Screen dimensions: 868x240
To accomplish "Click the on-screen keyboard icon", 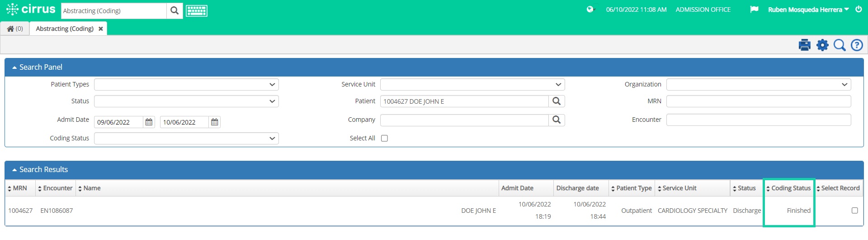I will pyautogui.click(x=197, y=11).
